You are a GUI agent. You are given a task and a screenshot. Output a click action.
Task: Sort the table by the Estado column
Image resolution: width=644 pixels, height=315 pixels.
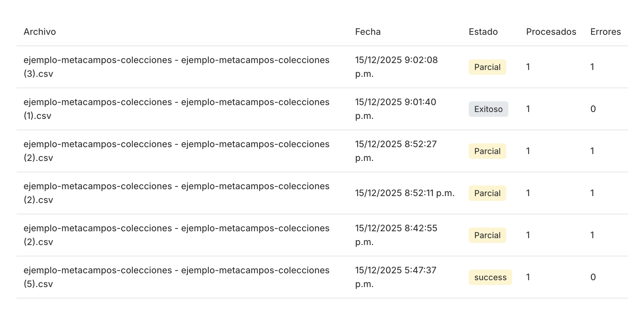[483, 32]
